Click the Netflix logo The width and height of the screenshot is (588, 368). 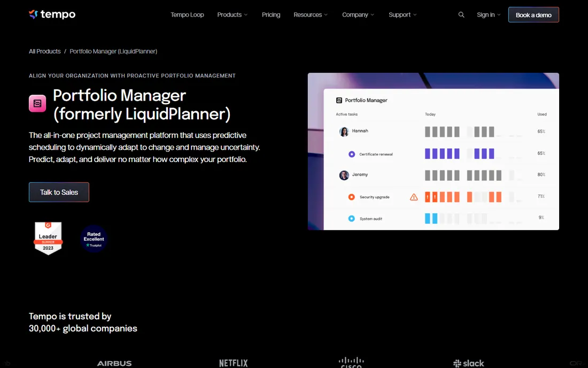tap(233, 363)
